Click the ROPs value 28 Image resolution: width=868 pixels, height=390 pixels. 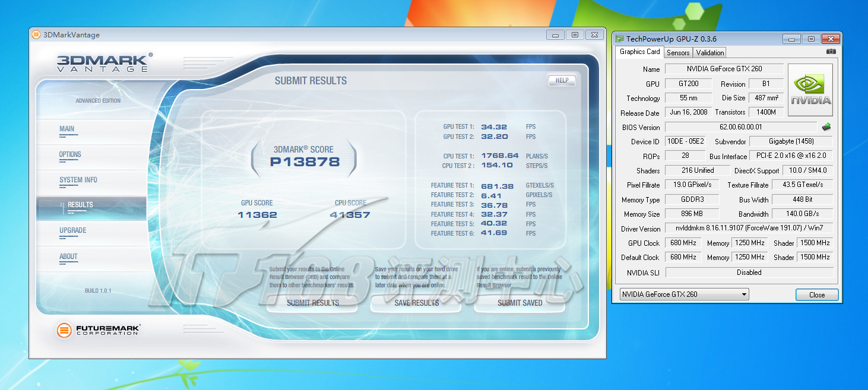pyautogui.click(x=685, y=156)
